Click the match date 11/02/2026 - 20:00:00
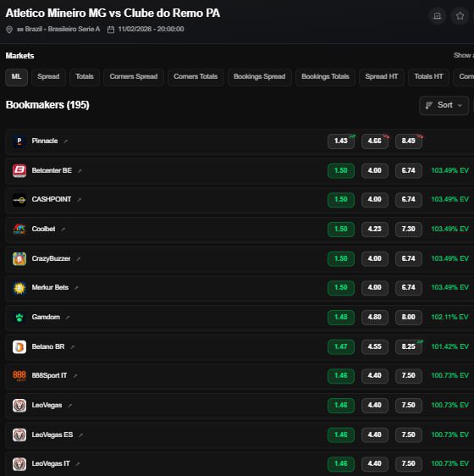The image size is (474, 476). coord(151,30)
